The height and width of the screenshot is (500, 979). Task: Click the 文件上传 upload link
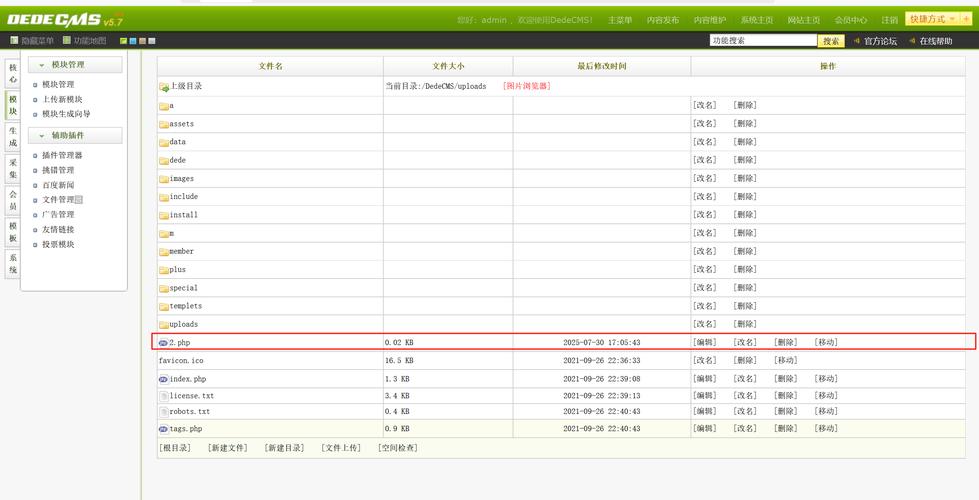click(x=341, y=448)
